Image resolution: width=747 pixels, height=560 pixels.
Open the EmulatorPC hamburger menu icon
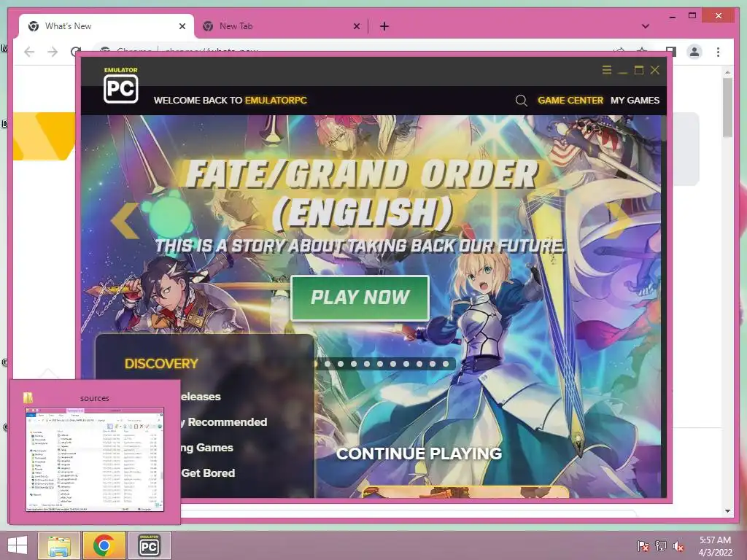tap(606, 70)
